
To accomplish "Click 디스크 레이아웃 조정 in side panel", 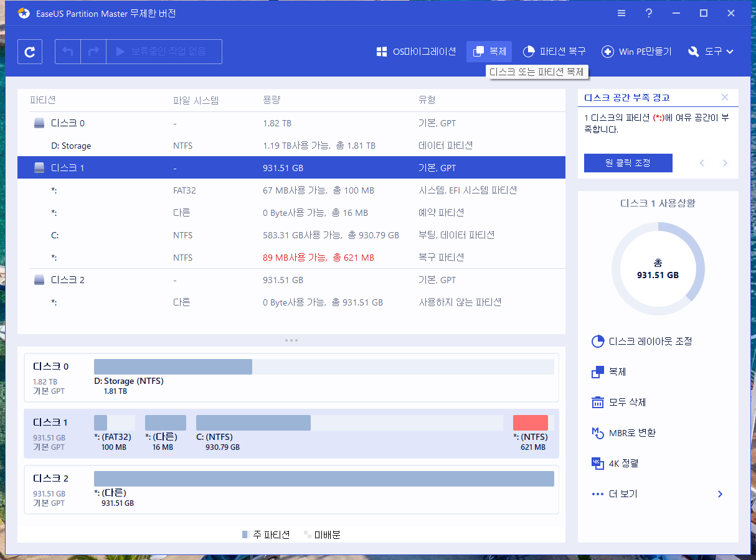I will pyautogui.click(x=642, y=342).
